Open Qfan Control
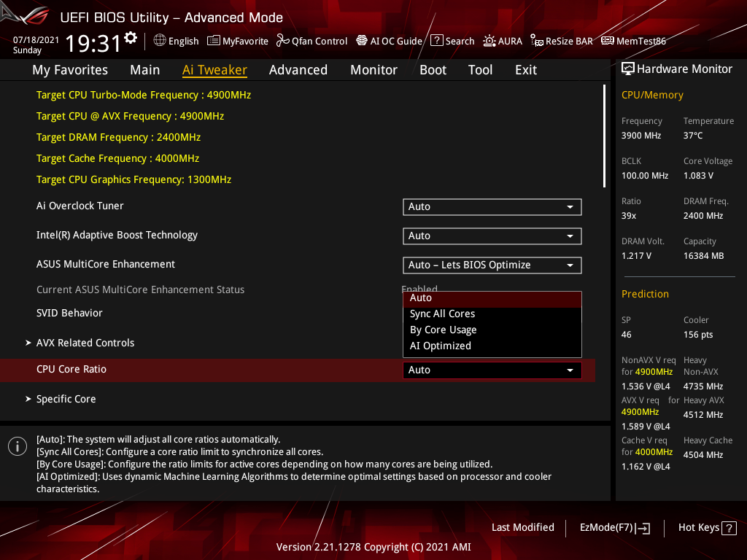This screenshot has width=747, height=560. [311, 41]
